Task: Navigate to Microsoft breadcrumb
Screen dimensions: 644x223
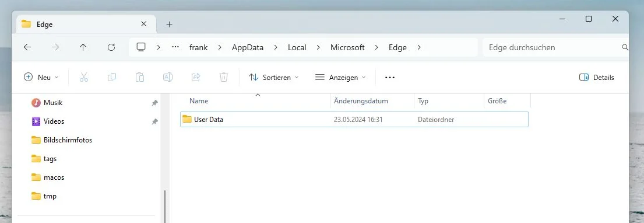Action: click(347, 47)
